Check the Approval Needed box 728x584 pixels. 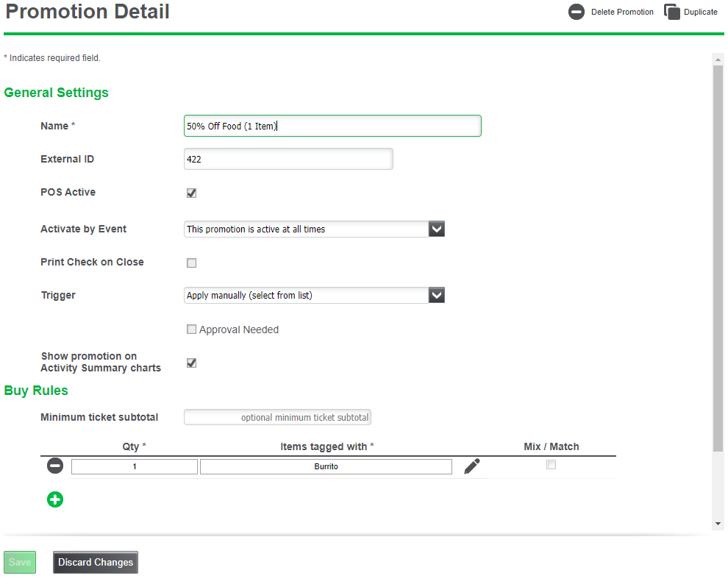192,330
